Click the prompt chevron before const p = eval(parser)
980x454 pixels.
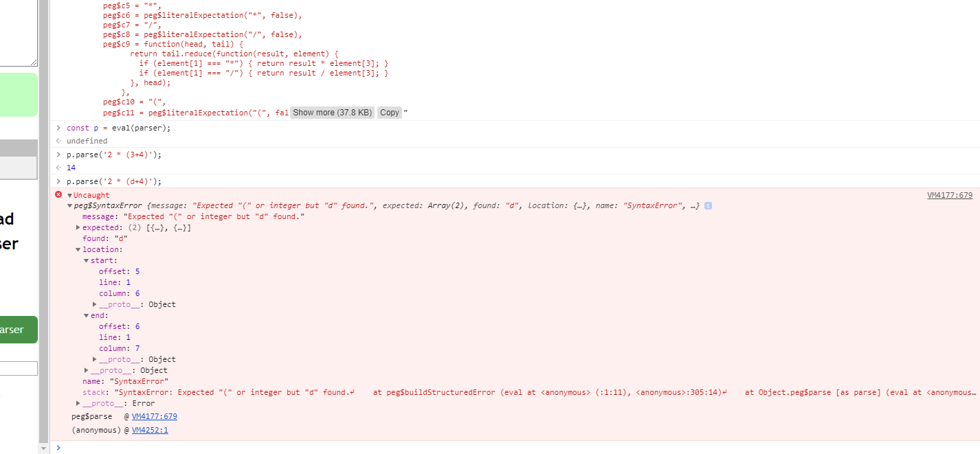click(x=58, y=127)
